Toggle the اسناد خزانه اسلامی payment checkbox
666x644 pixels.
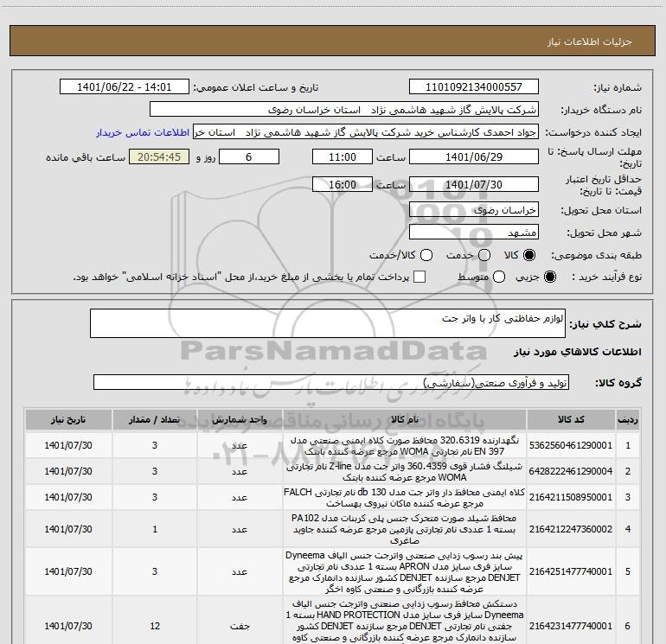coord(419,277)
